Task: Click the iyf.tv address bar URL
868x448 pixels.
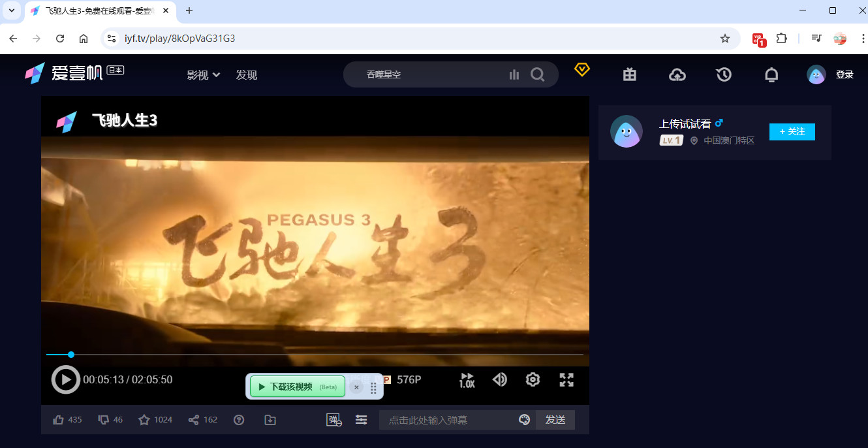Action: [180, 39]
